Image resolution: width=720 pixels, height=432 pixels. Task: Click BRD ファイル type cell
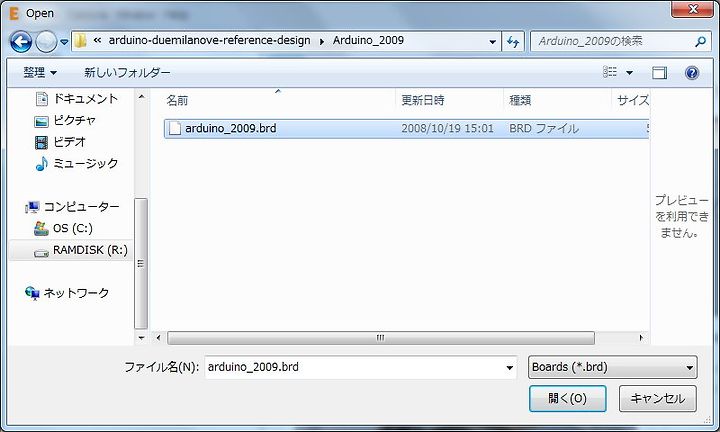pos(544,129)
